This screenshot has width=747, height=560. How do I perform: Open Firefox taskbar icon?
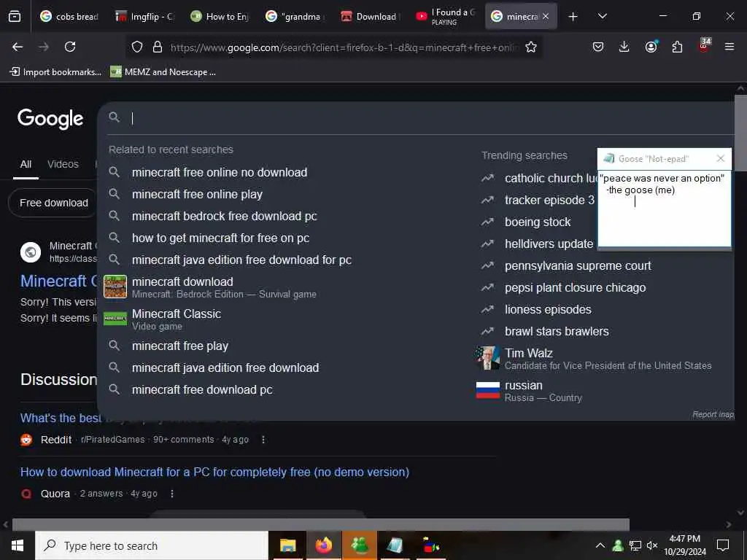[323, 545]
